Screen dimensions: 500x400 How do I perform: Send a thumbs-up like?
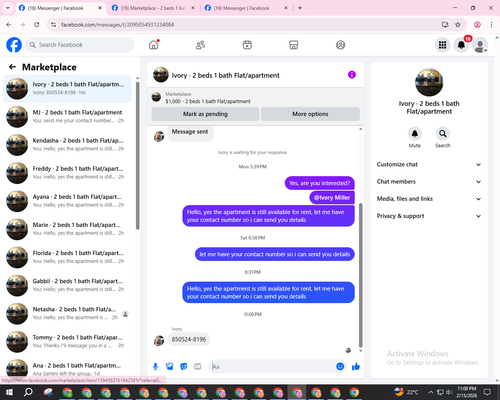click(356, 367)
